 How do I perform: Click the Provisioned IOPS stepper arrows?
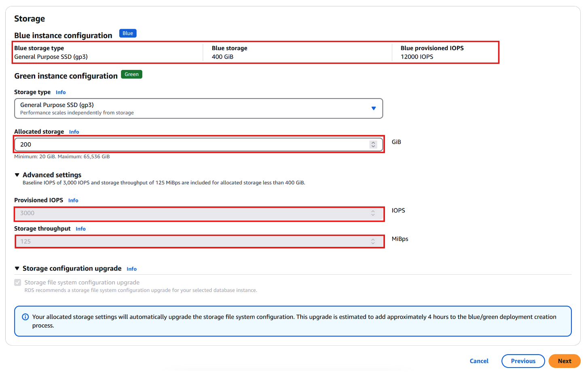pos(373,213)
